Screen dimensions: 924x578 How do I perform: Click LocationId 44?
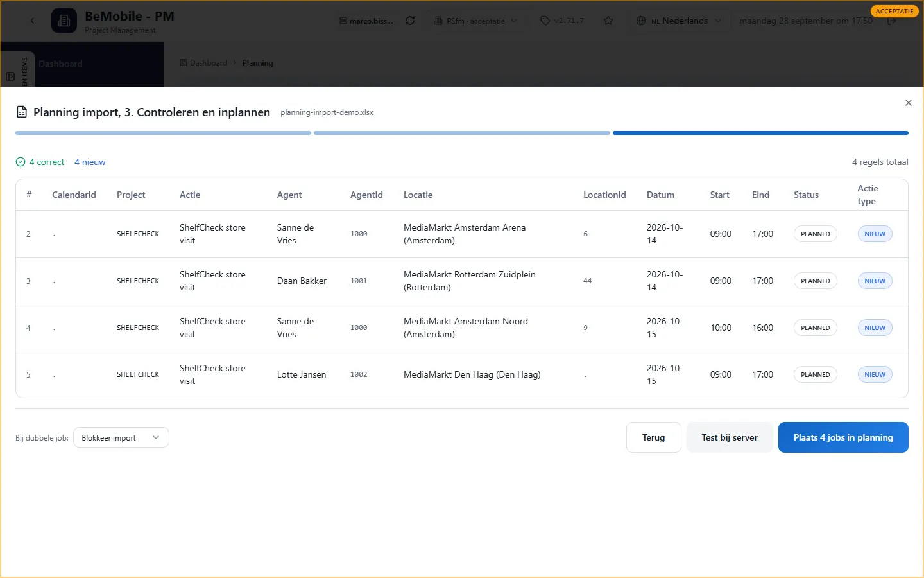(x=588, y=281)
